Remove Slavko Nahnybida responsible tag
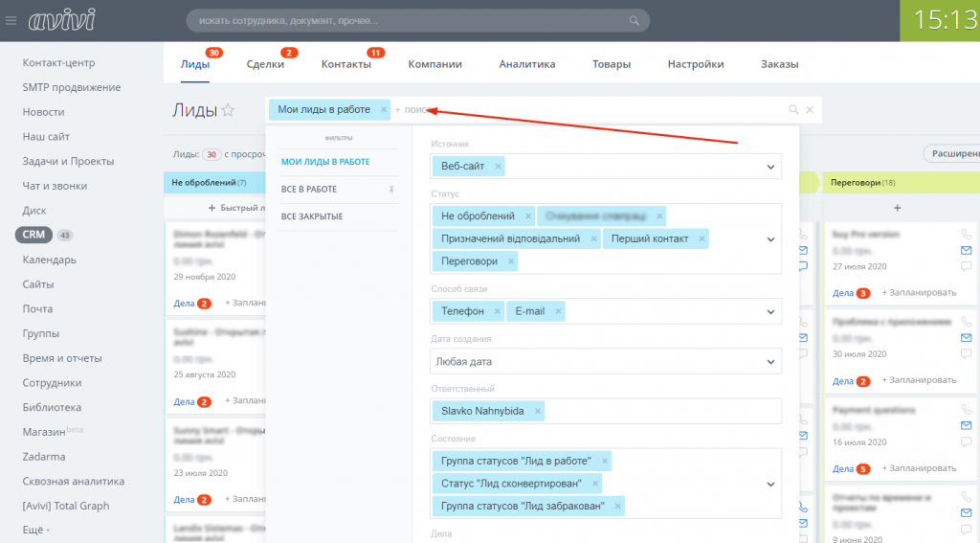 point(538,411)
